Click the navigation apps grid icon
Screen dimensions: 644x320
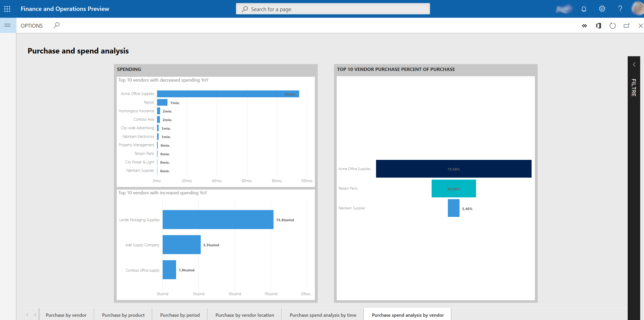[x=7, y=9]
